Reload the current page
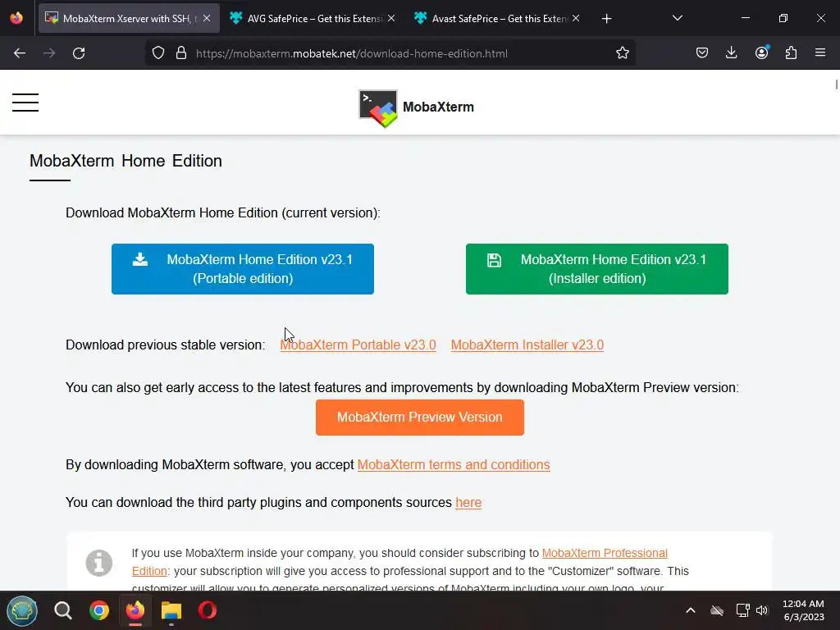Viewport: 840px width, 630px height. click(79, 53)
